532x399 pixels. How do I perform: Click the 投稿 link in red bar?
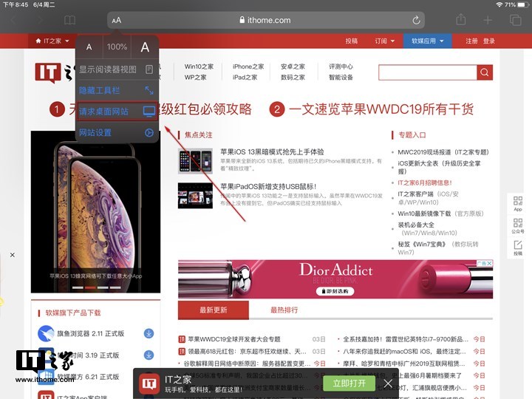pyautogui.click(x=352, y=41)
